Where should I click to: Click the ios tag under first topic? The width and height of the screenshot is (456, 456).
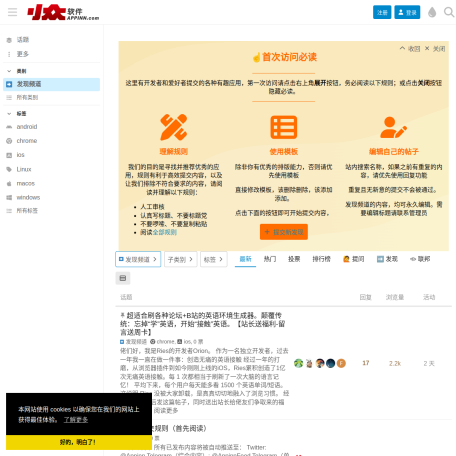(184, 342)
